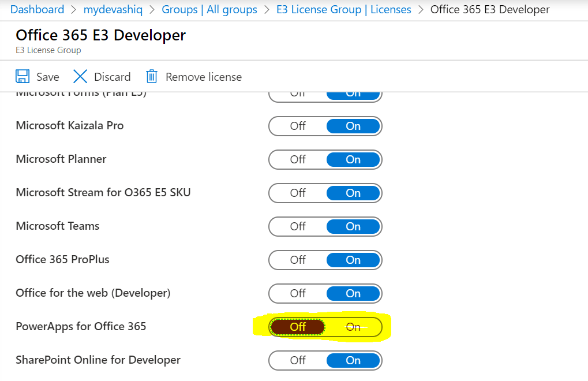Click the Discard X icon
588x381 pixels.
(x=80, y=77)
